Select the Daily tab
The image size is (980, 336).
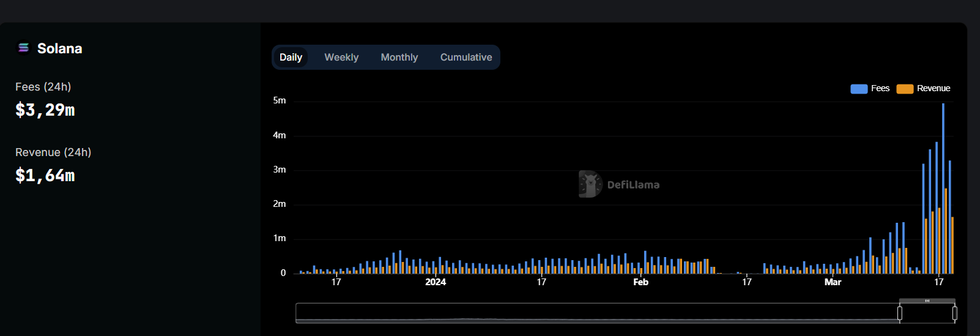[291, 57]
